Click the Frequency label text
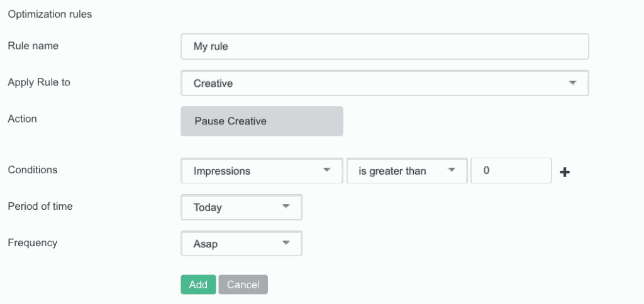The image size is (644, 304). (x=33, y=242)
